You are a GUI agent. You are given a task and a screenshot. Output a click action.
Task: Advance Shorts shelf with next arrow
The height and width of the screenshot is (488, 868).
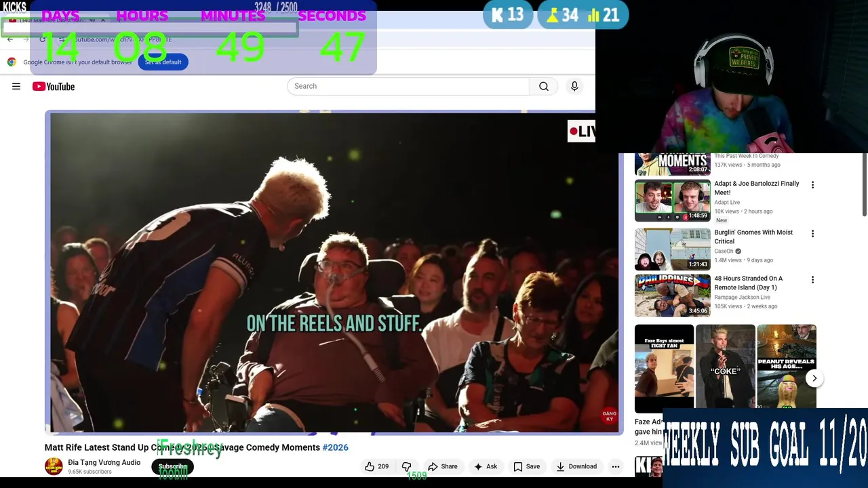pyautogui.click(x=814, y=378)
